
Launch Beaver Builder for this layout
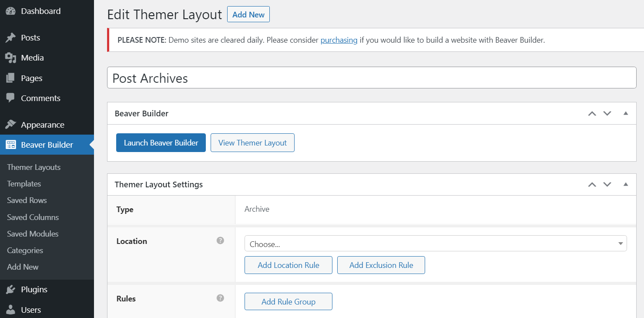tap(161, 142)
